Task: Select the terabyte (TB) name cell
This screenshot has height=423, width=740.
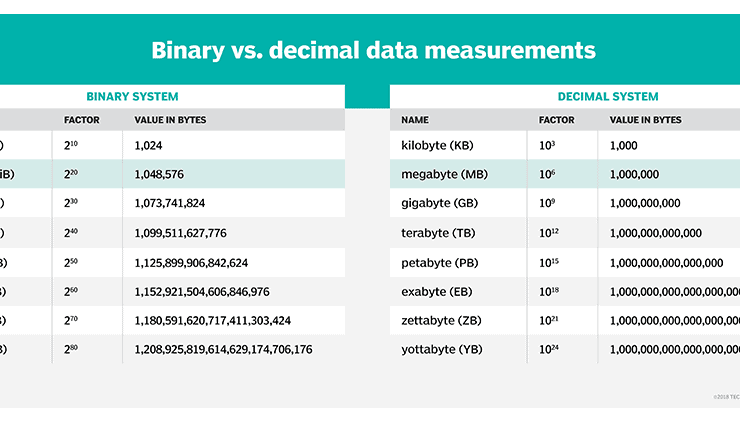Action: click(x=437, y=233)
